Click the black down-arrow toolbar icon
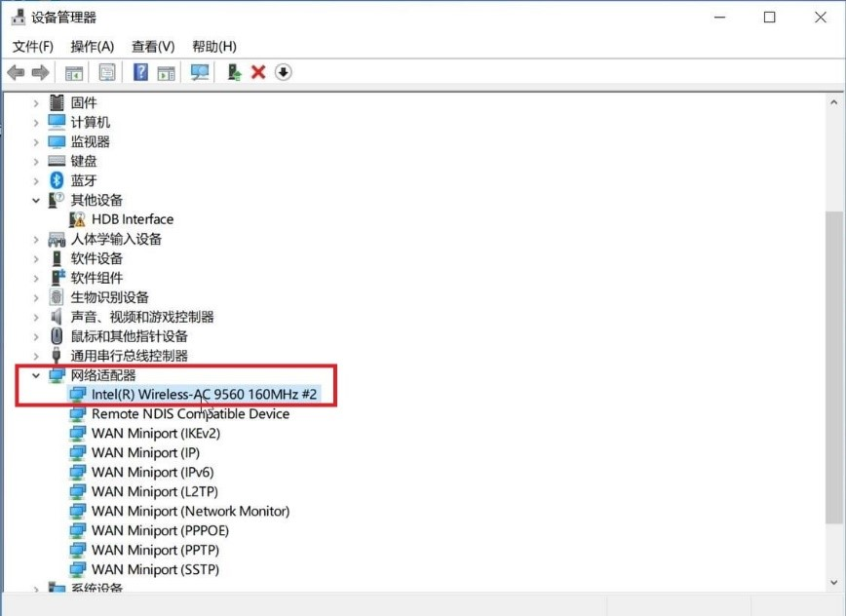The height and width of the screenshot is (616, 846). tap(284, 72)
